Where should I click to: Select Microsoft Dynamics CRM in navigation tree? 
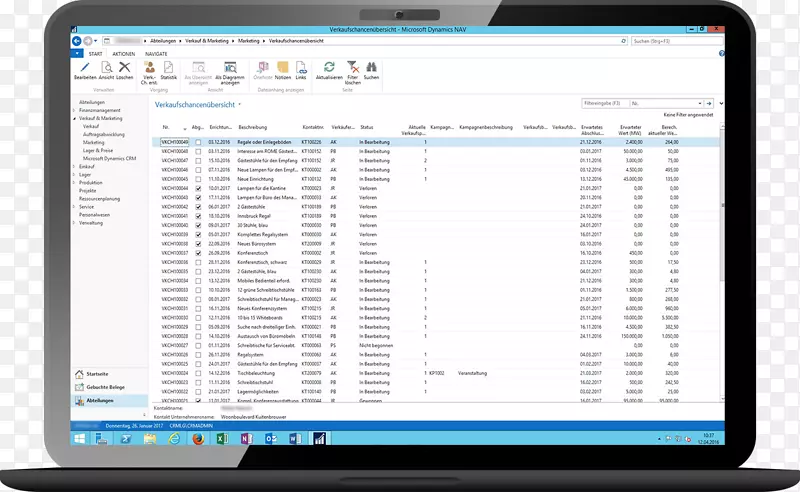coord(110,159)
